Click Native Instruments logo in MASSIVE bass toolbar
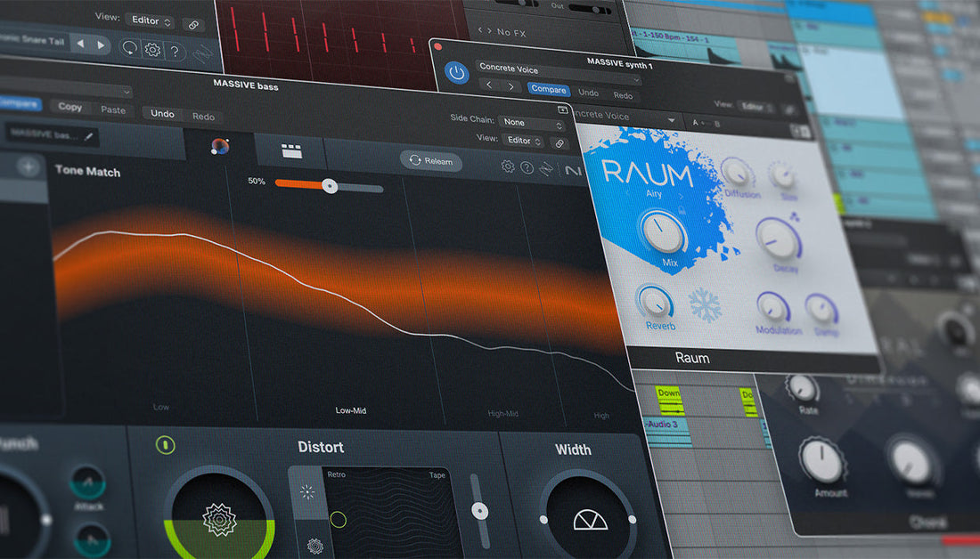Image resolution: width=980 pixels, height=559 pixels. tap(573, 171)
